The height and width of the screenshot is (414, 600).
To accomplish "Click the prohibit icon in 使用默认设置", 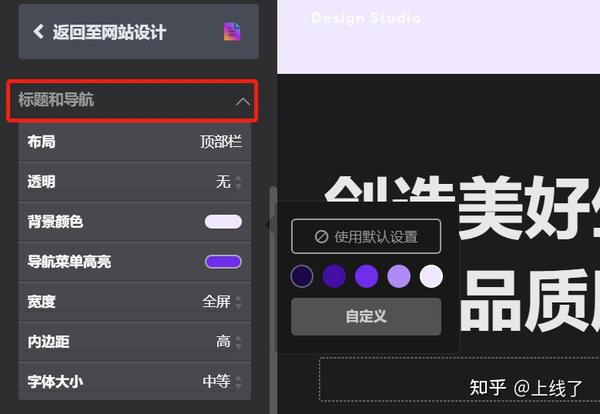I will [321, 236].
